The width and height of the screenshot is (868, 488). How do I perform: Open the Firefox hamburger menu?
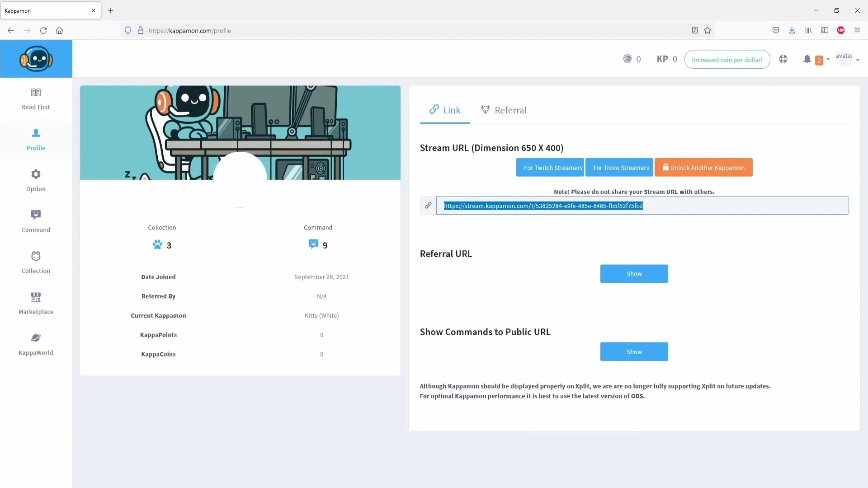[x=857, y=30]
